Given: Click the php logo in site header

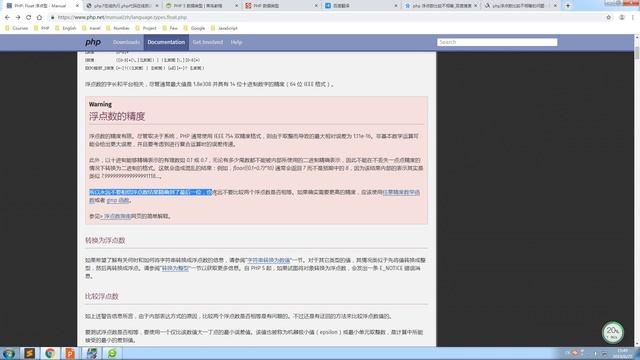Looking at the screenshot, I should [x=93, y=42].
